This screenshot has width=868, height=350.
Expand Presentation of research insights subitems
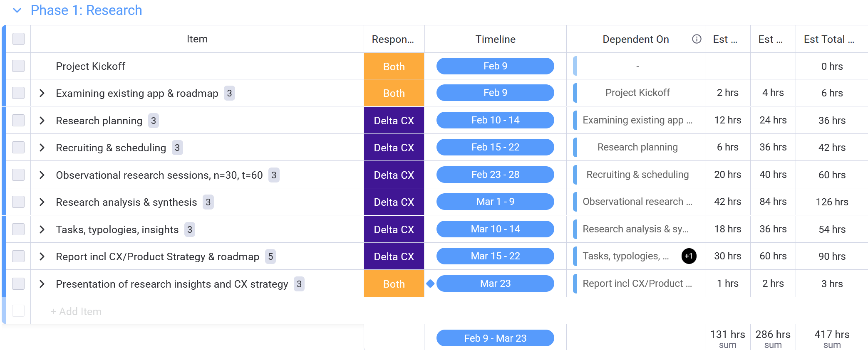click(x=42, y=284)
